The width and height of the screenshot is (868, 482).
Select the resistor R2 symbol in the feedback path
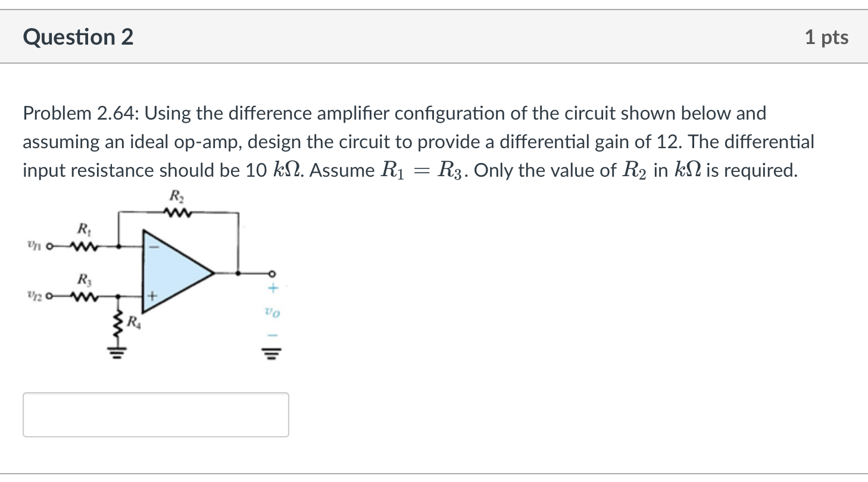point(177,212)
